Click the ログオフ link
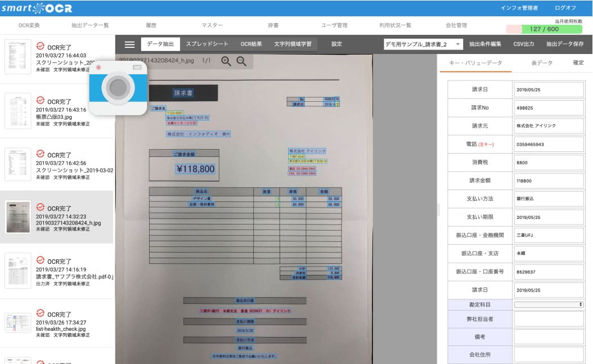 pyautogui.click(x=565, y=8)
